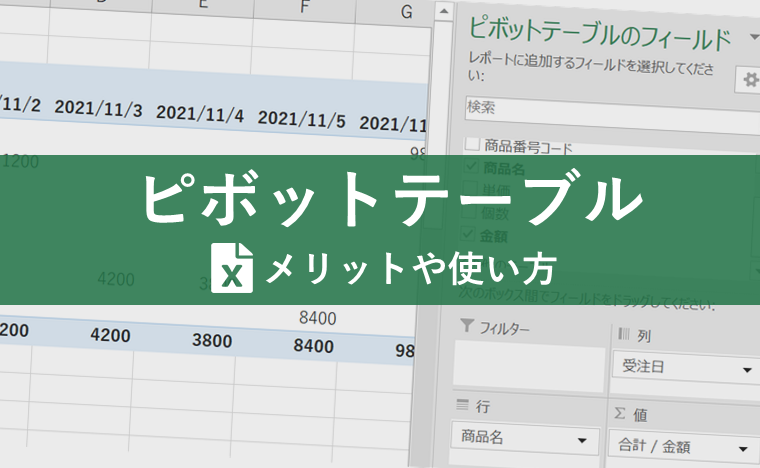Image resolution: width=760 pixels, height=468 pixels.
Task: Click the scroll up arrow above the sheet
Action: (x=443, y=11)
